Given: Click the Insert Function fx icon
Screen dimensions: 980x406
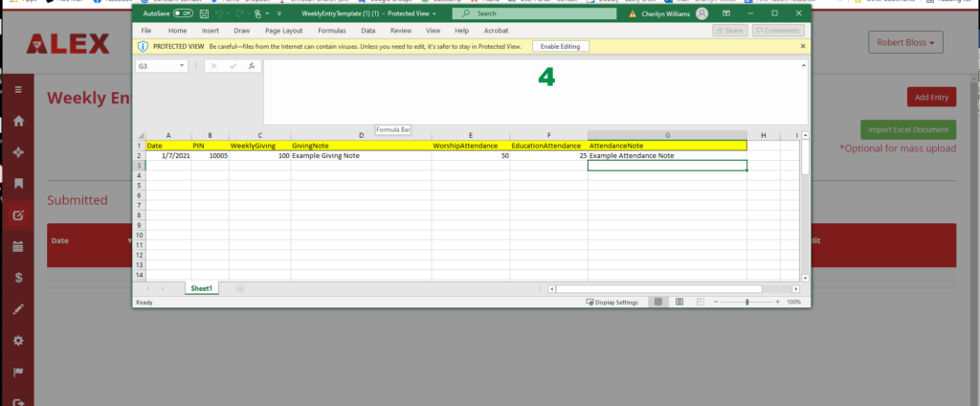Looking at the screenshot, I should pyautogui.click(x=252, y=66).
